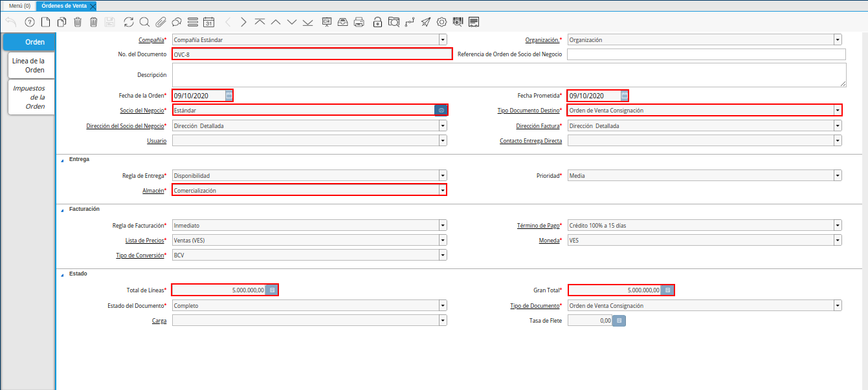This screenshot has height=390, width=868.
Task: Create a new record with the blank page icon
Action: pyautogui.click(x=45, y=22)
